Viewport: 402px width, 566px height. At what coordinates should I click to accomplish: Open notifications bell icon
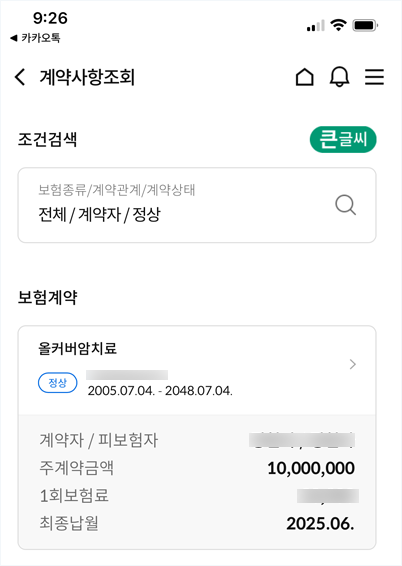(339, 77)
